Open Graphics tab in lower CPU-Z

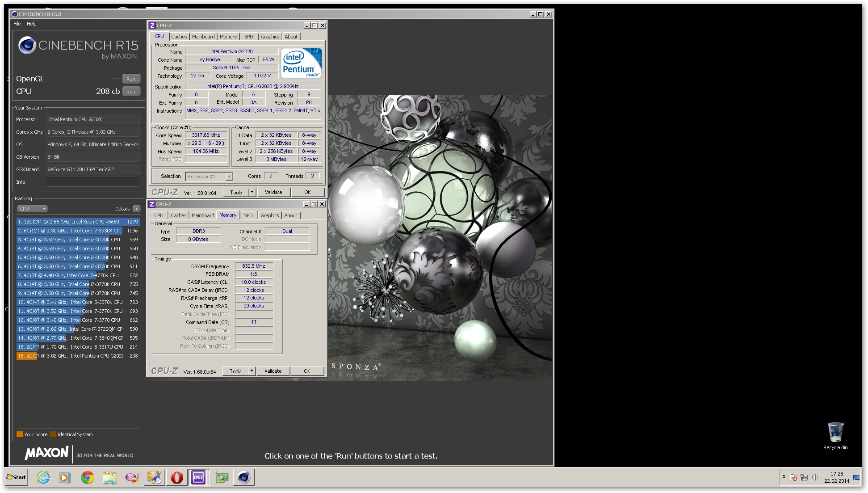click(270, 215)
